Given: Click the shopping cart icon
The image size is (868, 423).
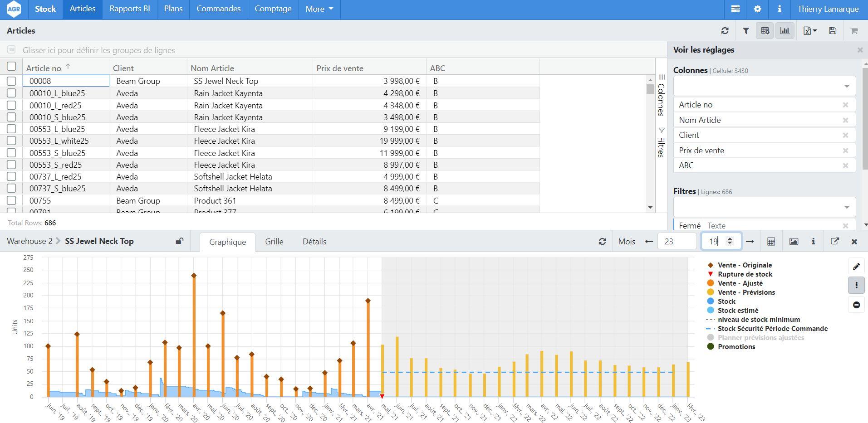Looking at the screenshot, I should point(854,31).
